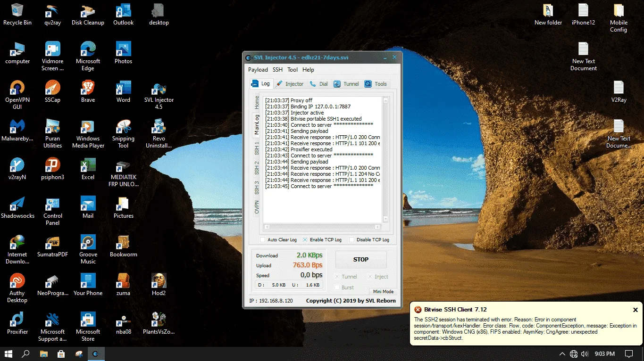This screenshot has width=644, height=361.
Task: Switch to the Dial tab
Action: (319, 84)
